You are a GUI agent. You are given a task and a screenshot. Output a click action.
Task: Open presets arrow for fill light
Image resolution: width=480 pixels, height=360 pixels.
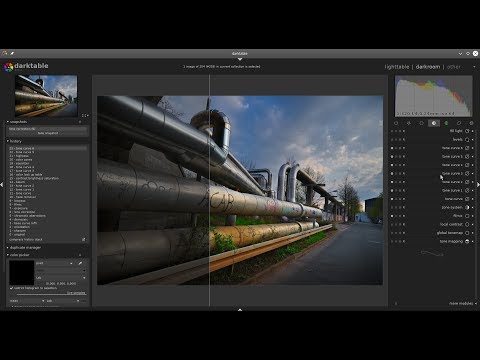473,131
